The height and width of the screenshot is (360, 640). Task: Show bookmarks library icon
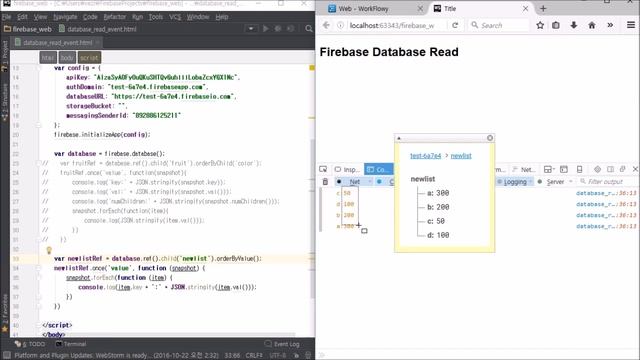(556, 25)
